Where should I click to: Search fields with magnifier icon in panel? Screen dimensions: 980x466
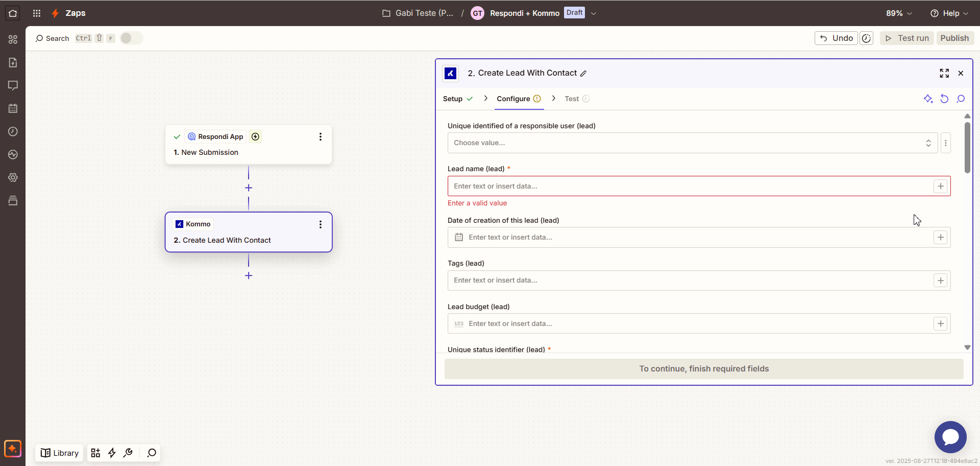point(961,99)
